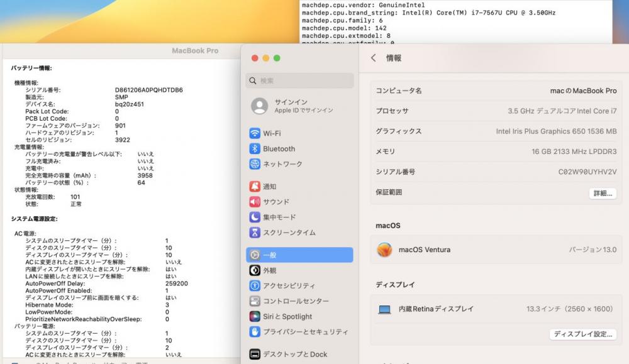This screenshot has height=364, width=629.
Task: Select スクリーンタイム label in sidebar
Action: point(289,233)
